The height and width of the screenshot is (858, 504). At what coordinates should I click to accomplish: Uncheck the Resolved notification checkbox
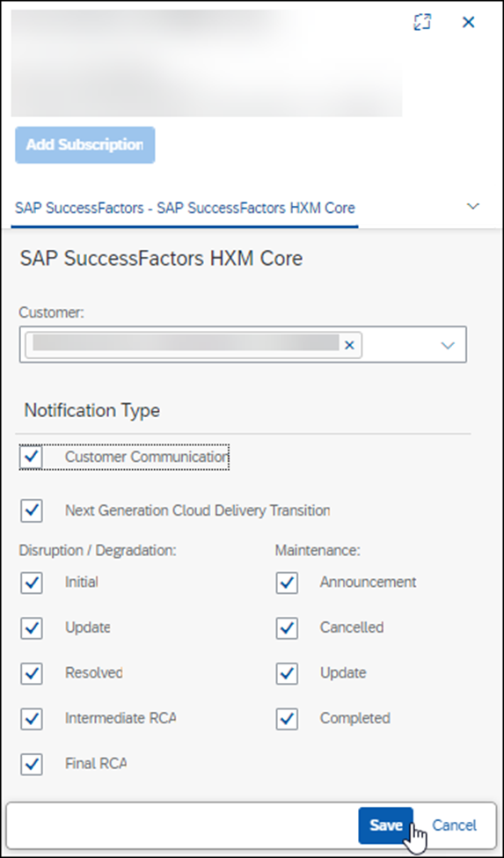point(31,672)
